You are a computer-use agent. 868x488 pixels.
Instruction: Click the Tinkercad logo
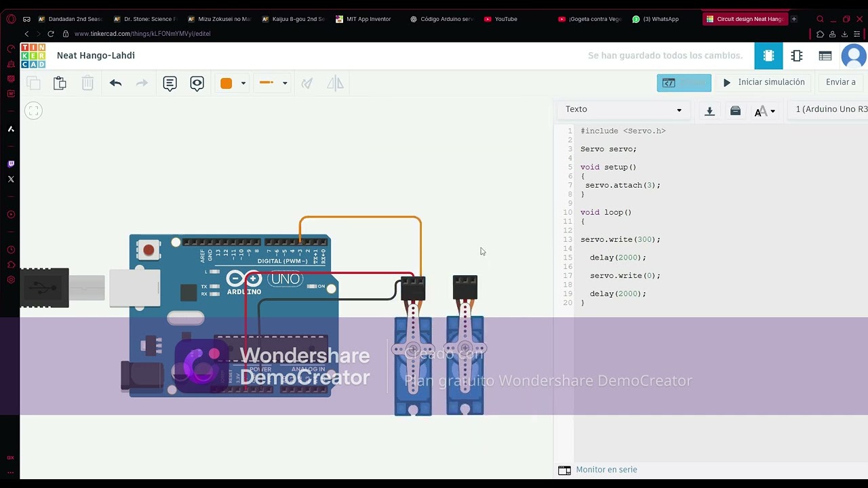point(33,56)
